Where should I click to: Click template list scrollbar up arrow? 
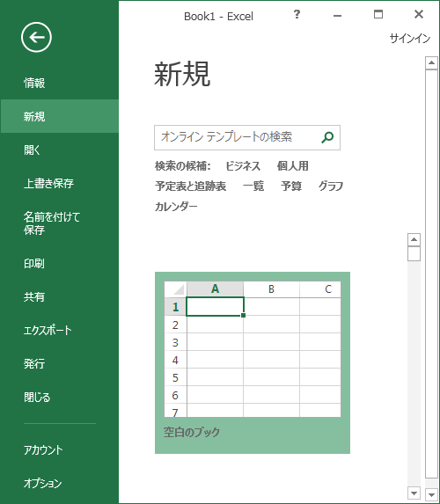(x=414, y=240)
